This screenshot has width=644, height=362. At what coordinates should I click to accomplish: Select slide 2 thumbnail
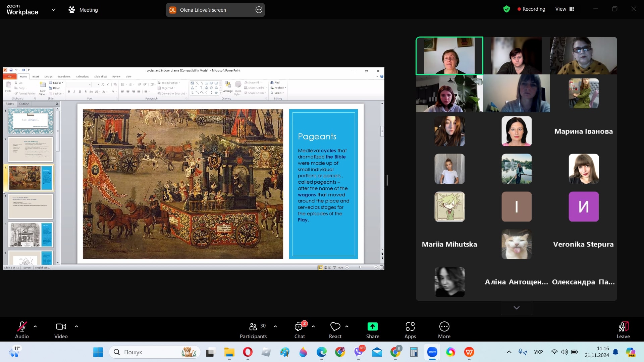click(x=31, y=149)
